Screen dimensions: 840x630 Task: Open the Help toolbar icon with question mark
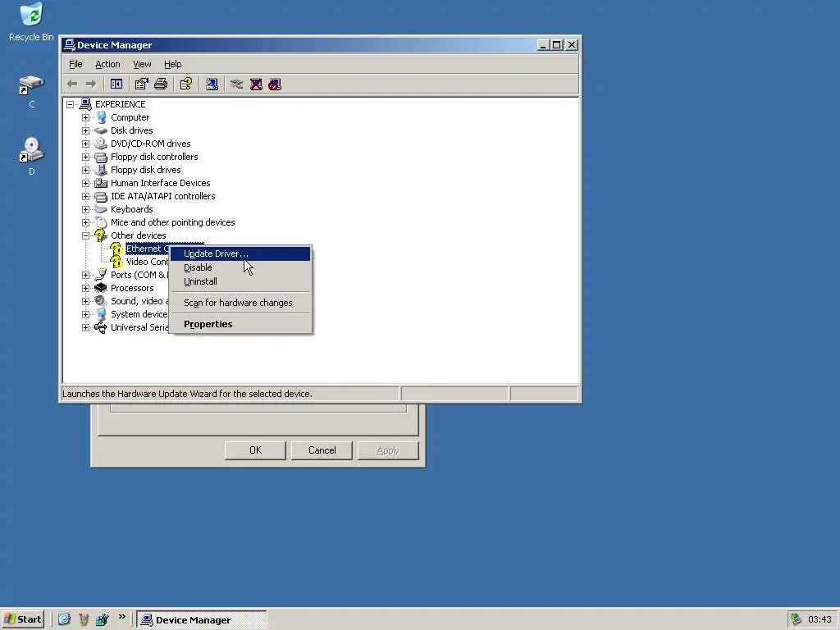(186, 84)
